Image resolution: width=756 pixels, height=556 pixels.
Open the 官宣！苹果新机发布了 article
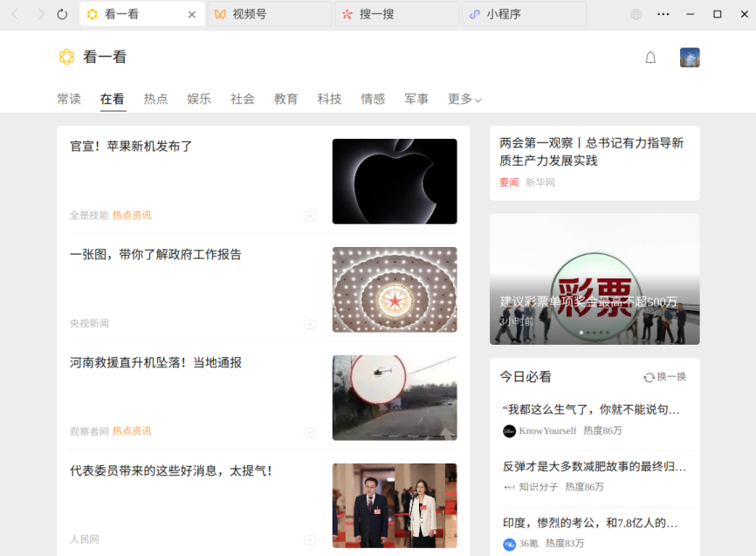[x=131, y=146]
